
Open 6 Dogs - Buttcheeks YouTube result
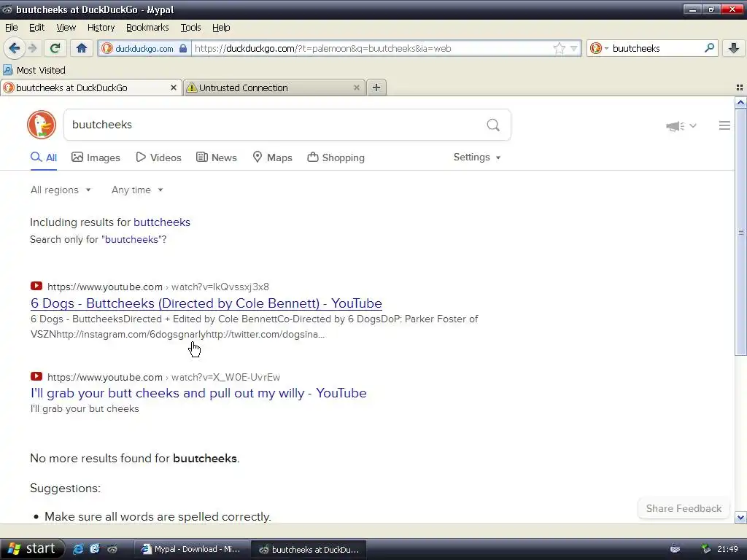pyautogui.click(x=206, y=303)
